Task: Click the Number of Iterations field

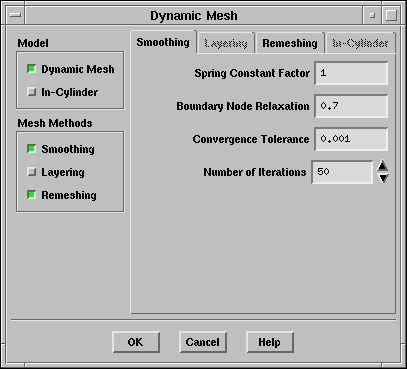Action: [342, 172]
